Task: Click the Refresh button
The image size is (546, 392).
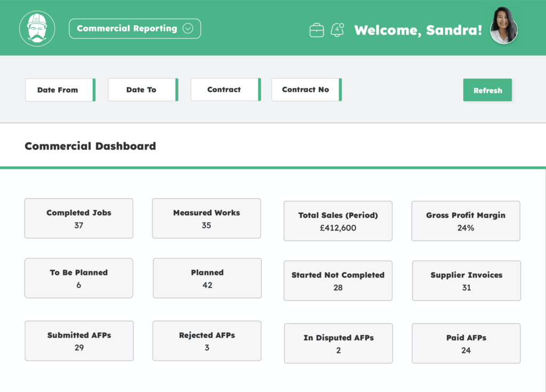Action: coord(487,90)
